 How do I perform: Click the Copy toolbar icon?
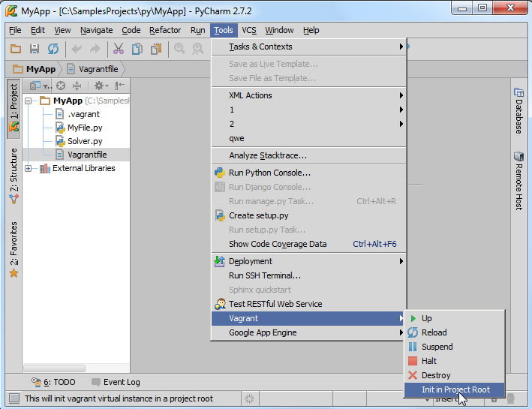[x=137, y=50]
